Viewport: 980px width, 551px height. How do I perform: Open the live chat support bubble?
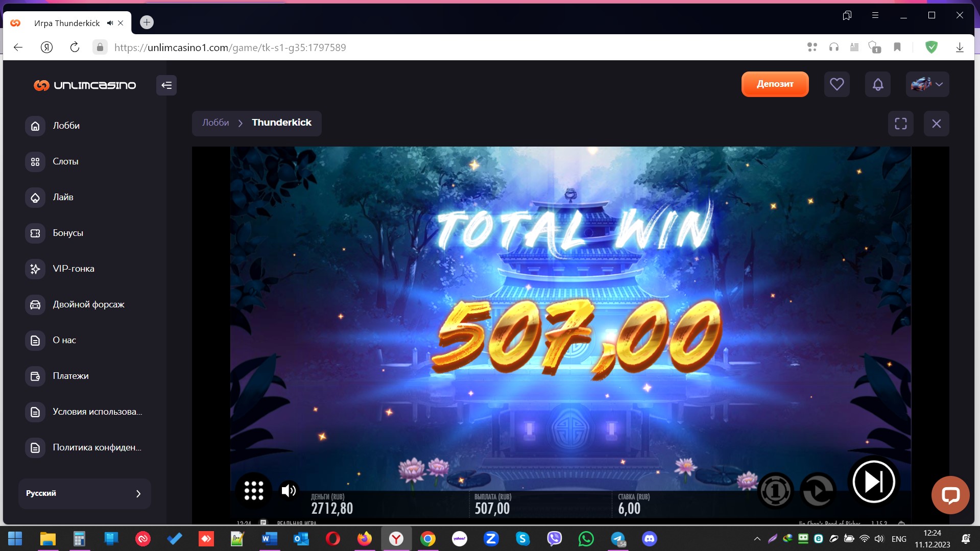pyautogui.click(x=950, y=495)
